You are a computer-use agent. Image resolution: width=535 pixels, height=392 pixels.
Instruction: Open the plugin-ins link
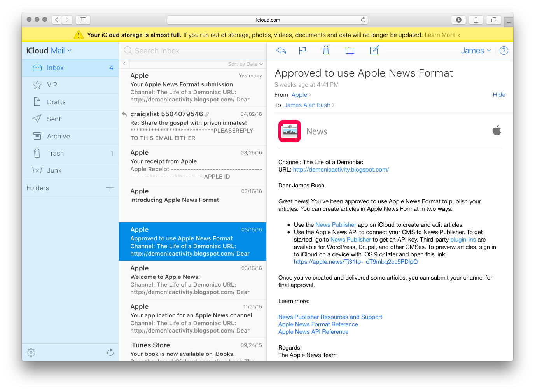tap(463, 240)
